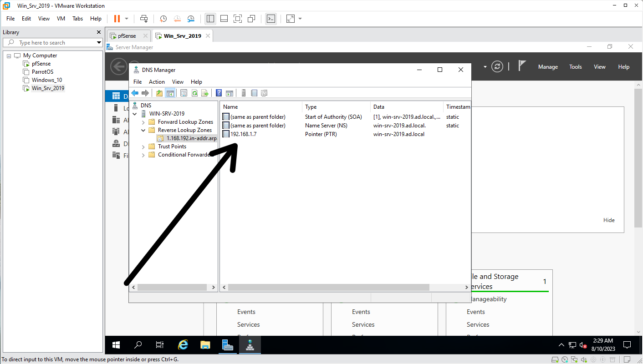Open the snapshot manager

[191, 19]
